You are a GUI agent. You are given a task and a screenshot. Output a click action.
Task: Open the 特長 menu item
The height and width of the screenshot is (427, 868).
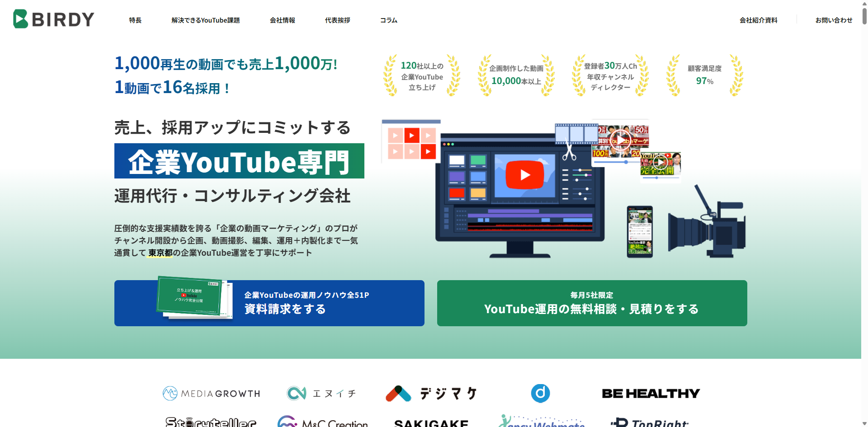coord(135,20)
